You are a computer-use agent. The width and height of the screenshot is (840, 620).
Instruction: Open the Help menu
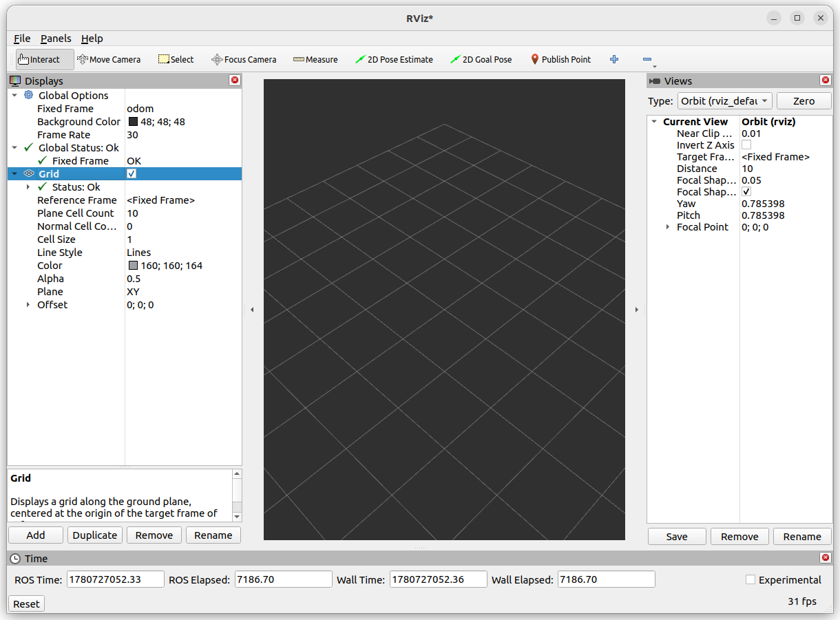92,39
